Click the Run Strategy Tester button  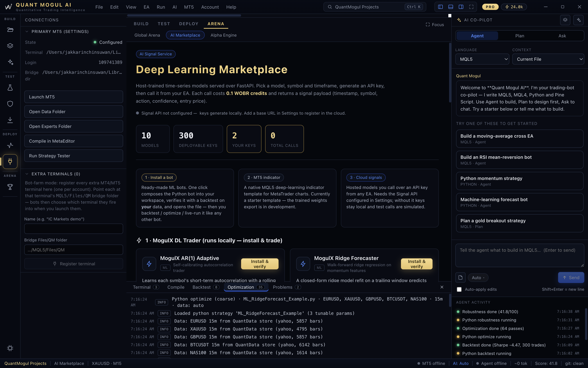click(x=74, y=156)
